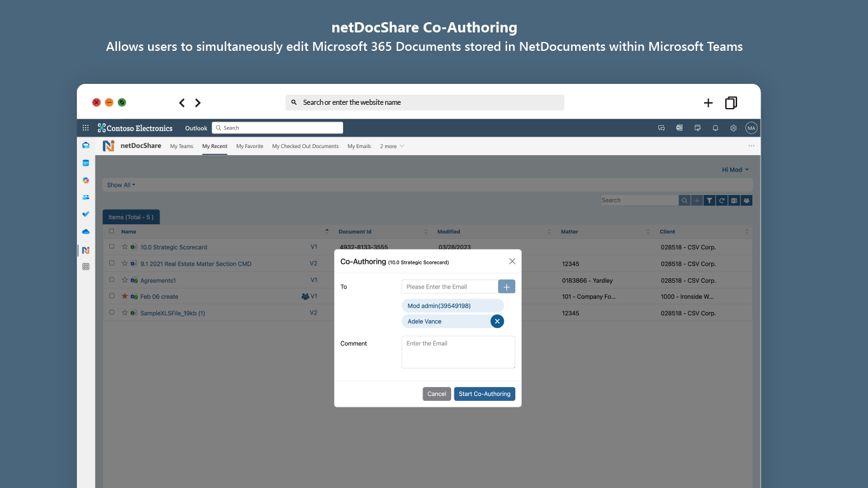Click the co-authoring people icon on Feb 06 create
The width and height of the screenshot is (868, 488).
pos(305,296)
